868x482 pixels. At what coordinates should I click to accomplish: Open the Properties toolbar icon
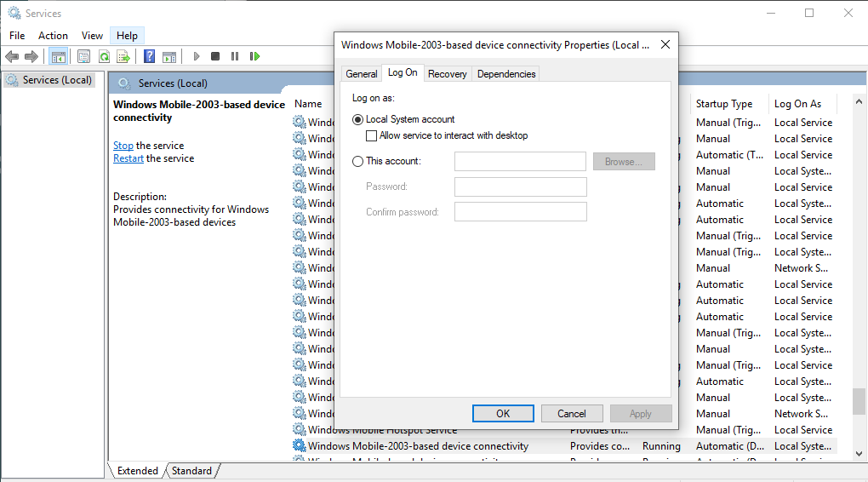[83, 56]
